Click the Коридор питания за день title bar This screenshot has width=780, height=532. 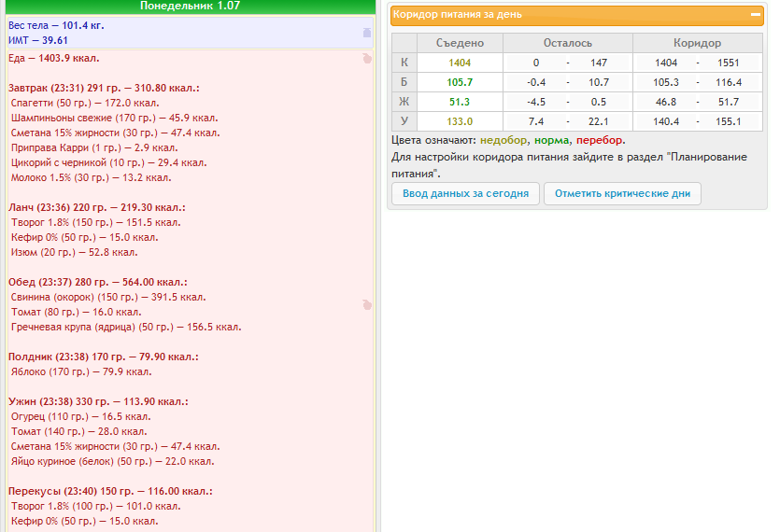(x=577, y=15)
